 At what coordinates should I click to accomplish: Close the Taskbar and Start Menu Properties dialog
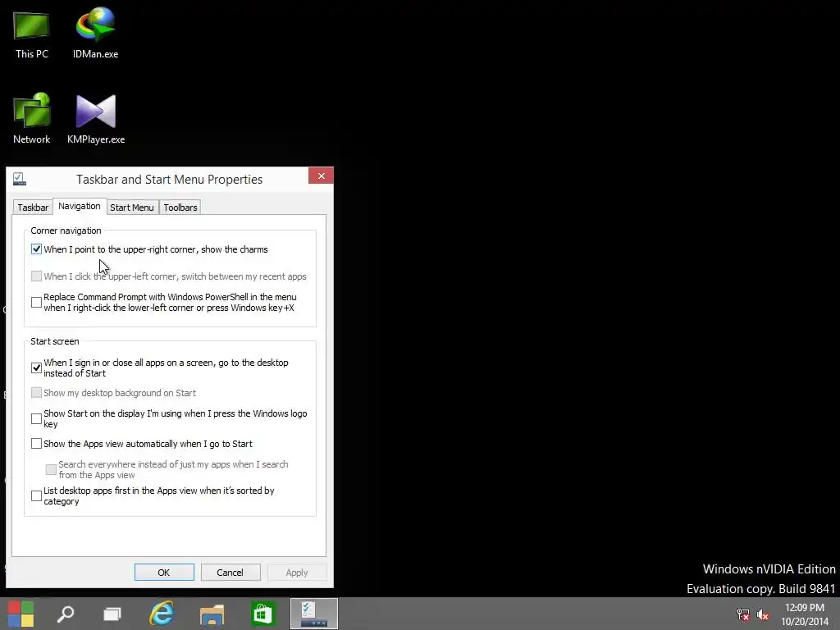point(321,176)
